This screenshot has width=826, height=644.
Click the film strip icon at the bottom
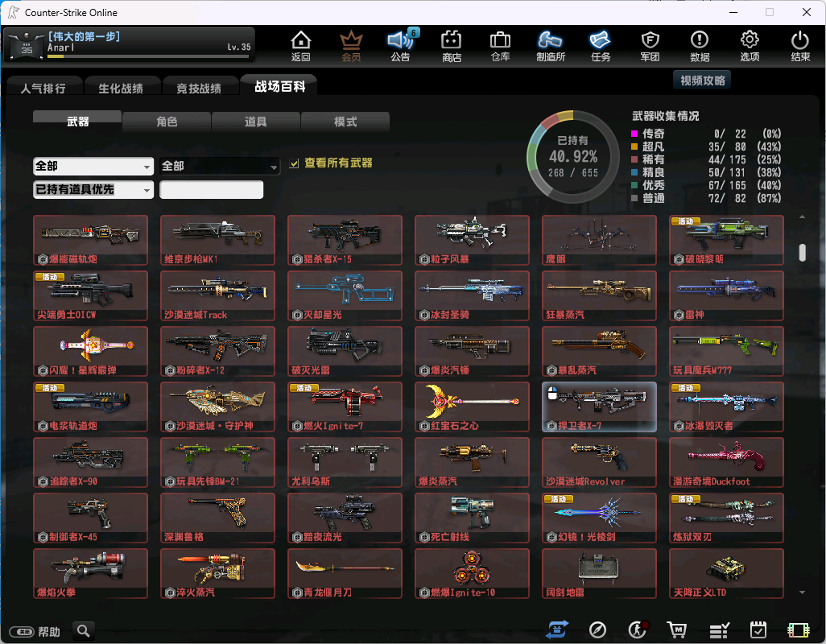[x=798, y=630]
